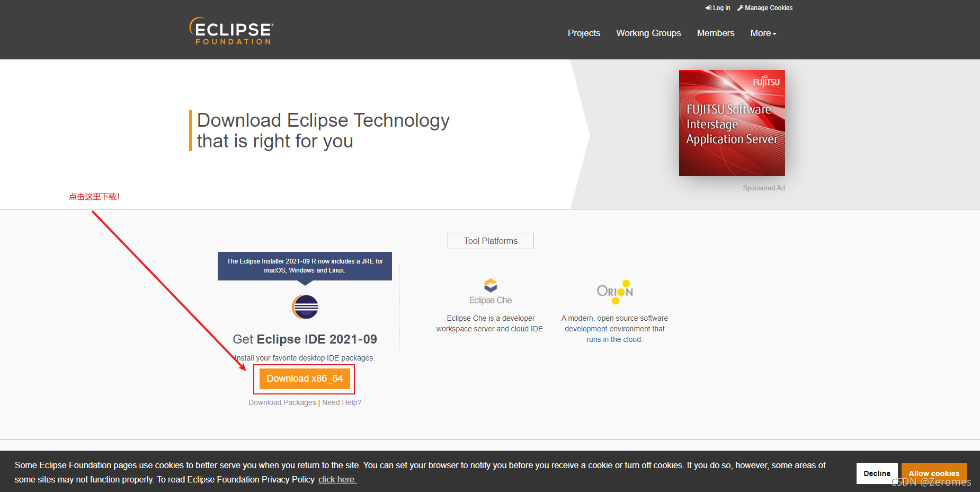Decline the cookies
The height and width of the screenshot is (492, 980).
[x=877, y=473]
